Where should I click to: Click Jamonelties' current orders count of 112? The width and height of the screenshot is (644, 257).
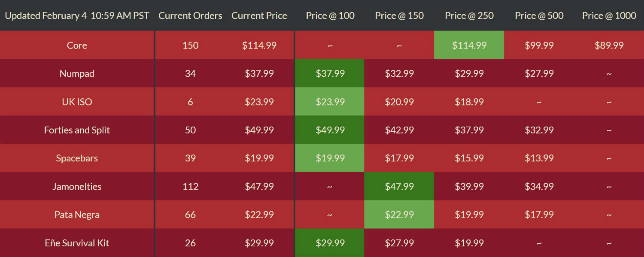[190, 187]
